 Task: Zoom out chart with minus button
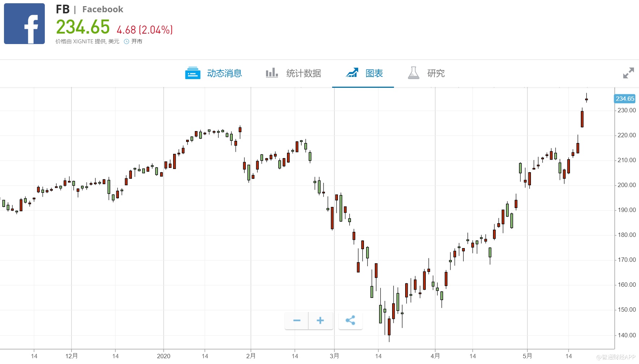point(297,321)
